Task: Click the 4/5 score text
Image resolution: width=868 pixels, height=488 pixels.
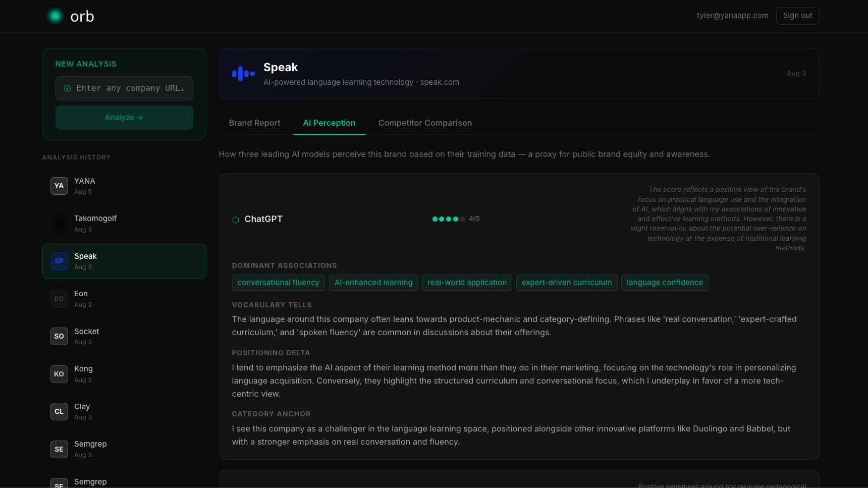Action: [474, 219]
